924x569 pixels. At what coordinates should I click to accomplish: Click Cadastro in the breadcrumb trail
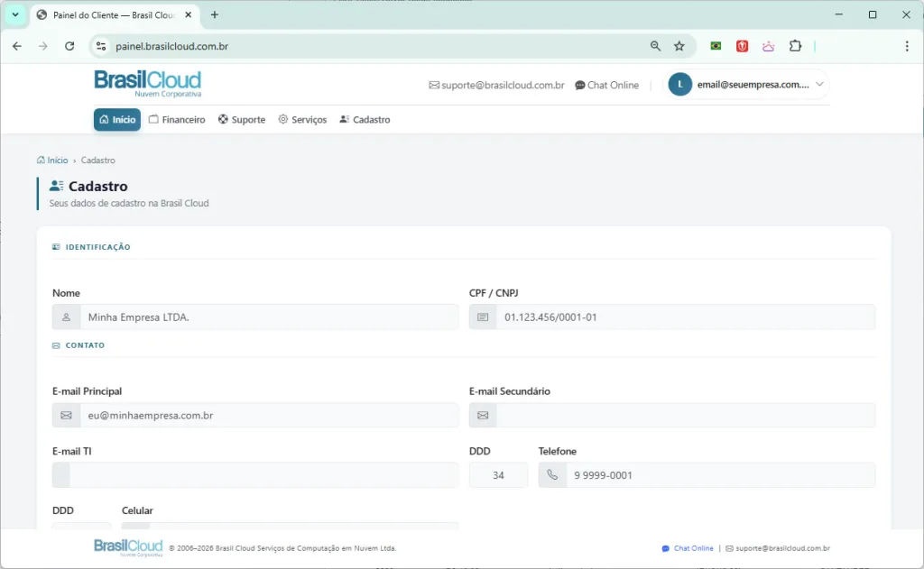point(97,160)
